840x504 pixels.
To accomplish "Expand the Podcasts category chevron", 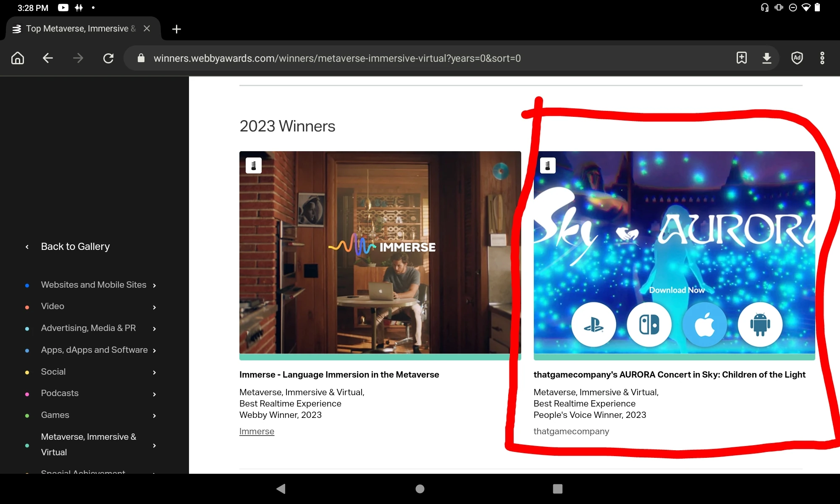I will [155, 394].
